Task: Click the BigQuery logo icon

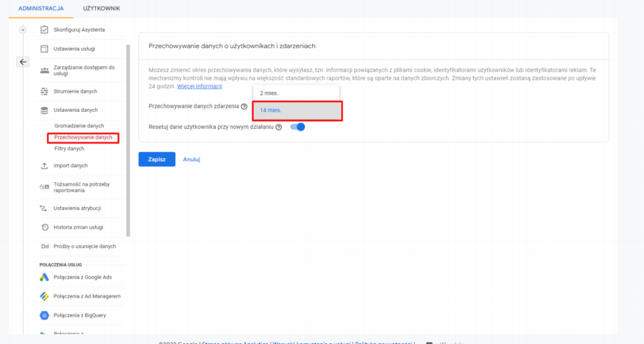Action: tap(44, 315)
